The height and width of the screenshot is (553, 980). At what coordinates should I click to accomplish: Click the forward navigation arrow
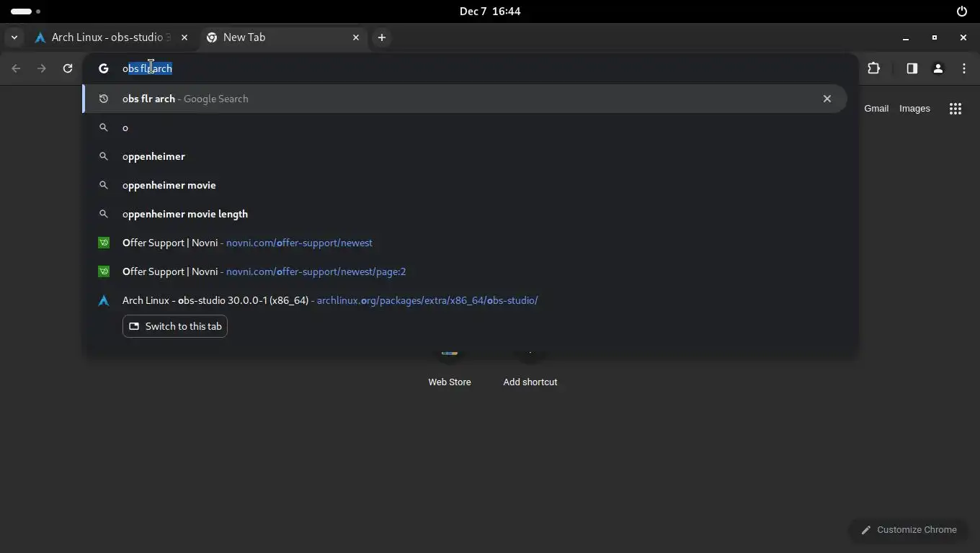pos(42,68)
